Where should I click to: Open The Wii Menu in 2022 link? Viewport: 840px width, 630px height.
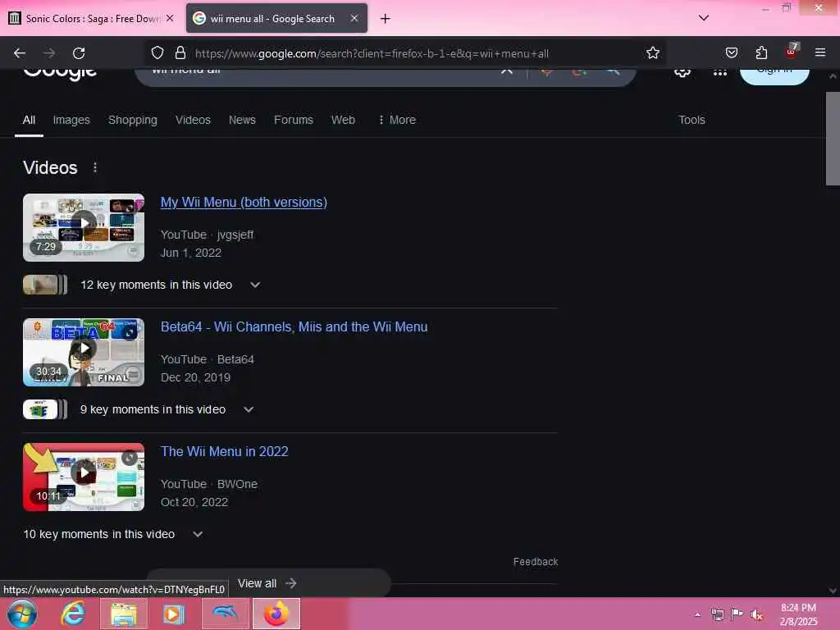pyautogui.click(x=225, y=452)
